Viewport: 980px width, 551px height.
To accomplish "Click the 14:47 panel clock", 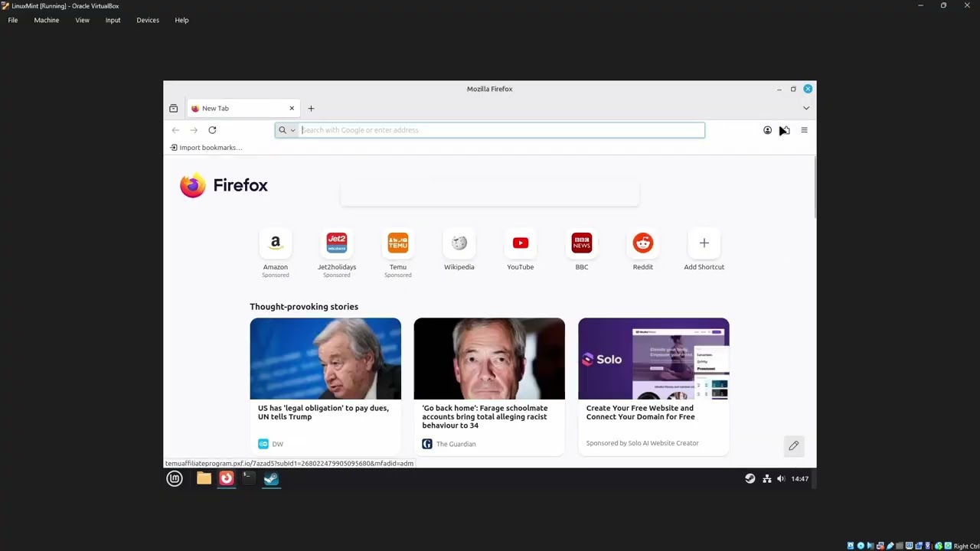I will tap(800, 479).
